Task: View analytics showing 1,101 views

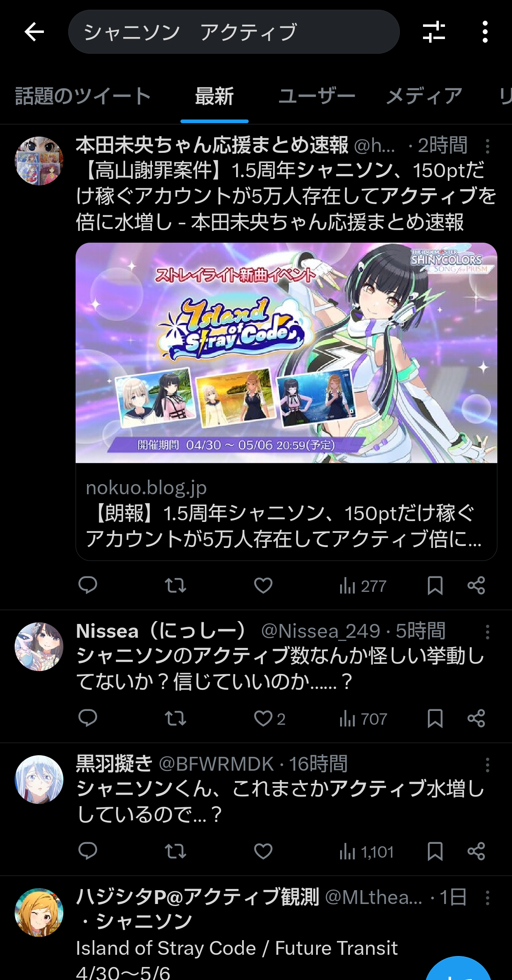Action: coord(367,852)
